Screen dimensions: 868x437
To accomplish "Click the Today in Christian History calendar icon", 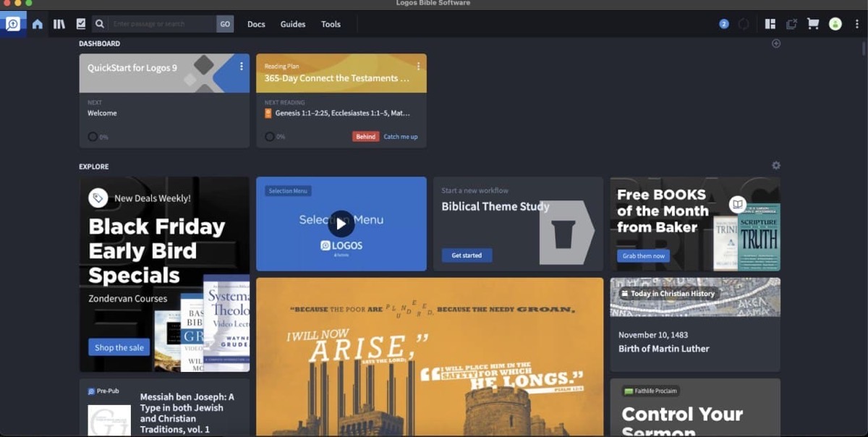I will (x=624, y=294).
